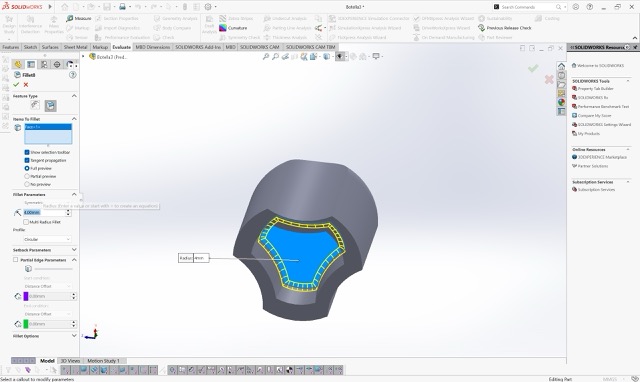Click fillet radius value input field
This screenshot has width=640, height=382.
tap(44, 213)
